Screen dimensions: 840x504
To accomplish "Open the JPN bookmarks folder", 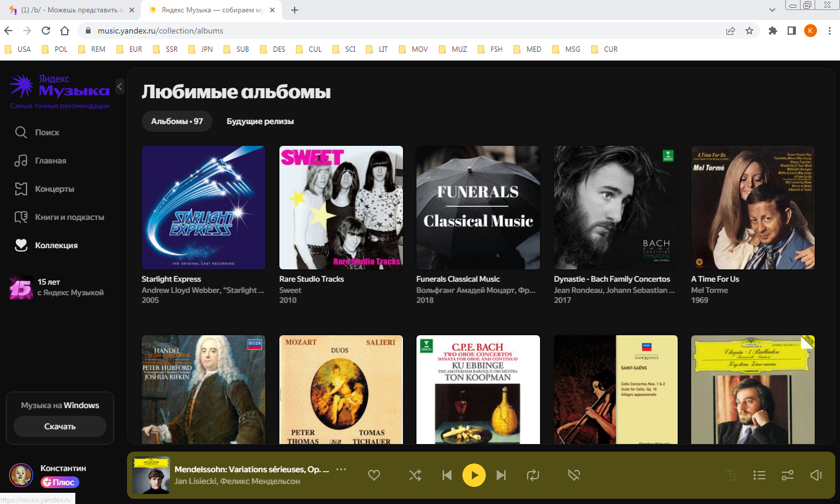I will pos(201,49).
